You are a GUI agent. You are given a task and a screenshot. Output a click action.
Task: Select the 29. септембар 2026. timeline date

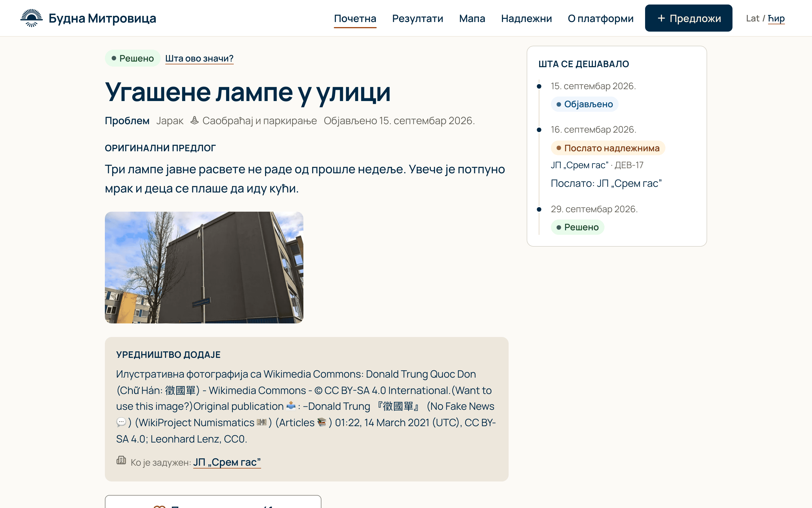594,209
